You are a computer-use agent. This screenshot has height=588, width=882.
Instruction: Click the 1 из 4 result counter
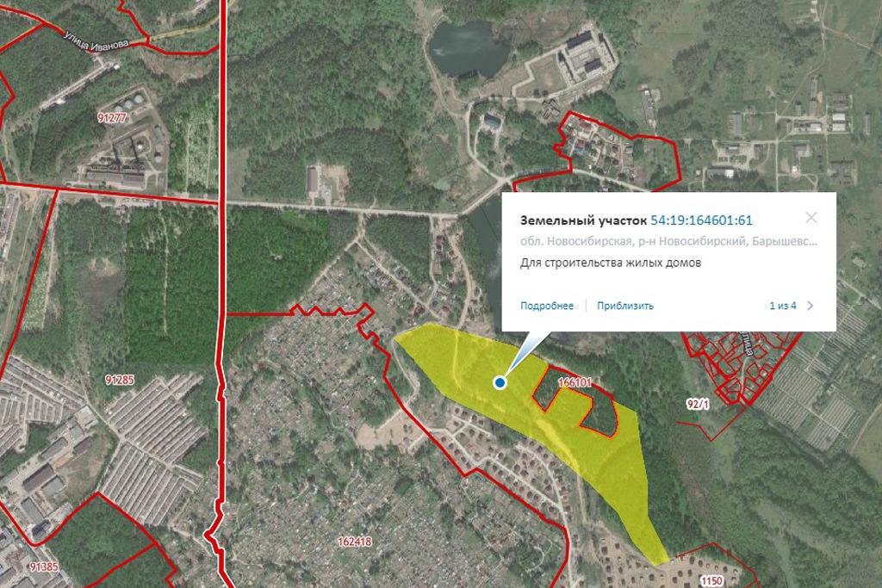pos(782,306)
